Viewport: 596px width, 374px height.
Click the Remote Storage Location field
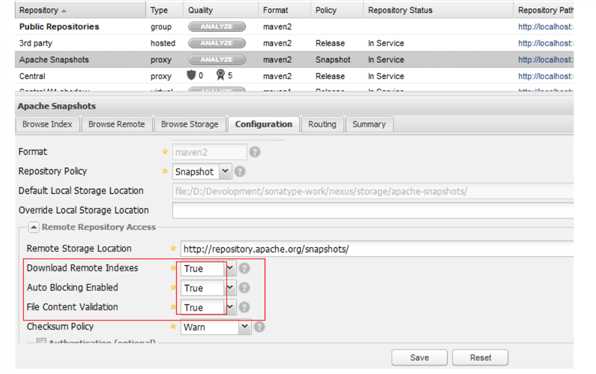point(377,249)
